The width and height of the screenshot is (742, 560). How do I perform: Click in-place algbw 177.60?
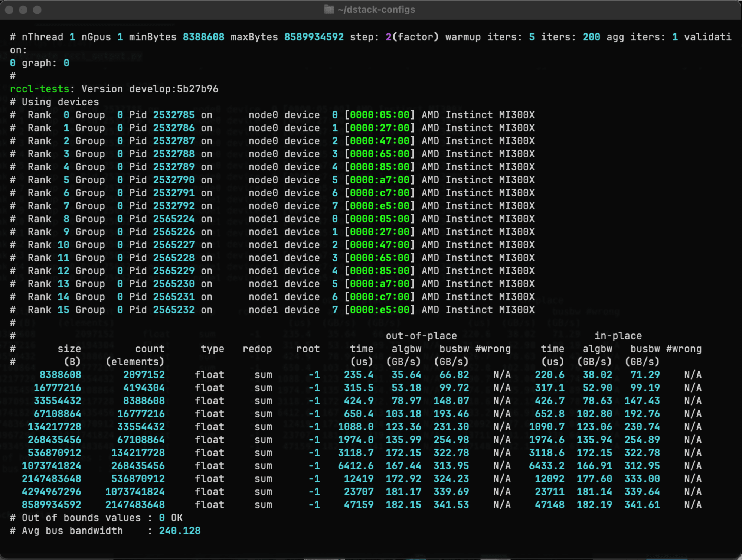tap(594, 479)
